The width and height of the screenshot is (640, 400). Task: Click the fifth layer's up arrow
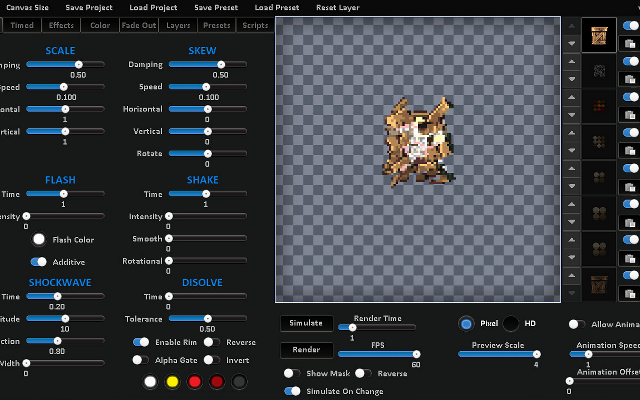(x=571, y=168)
